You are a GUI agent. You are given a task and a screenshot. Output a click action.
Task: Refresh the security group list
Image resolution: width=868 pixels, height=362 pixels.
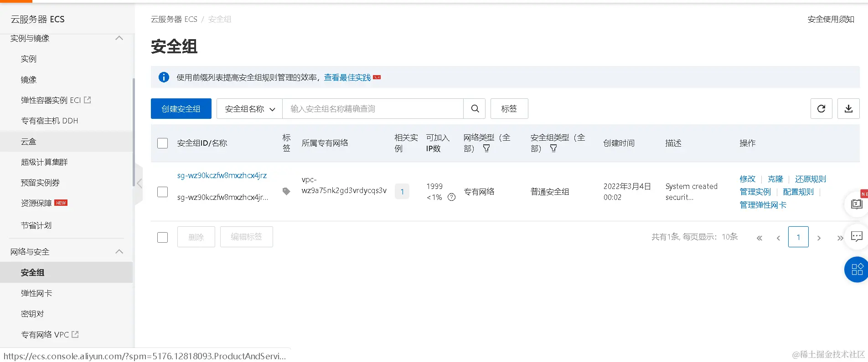click(x=821, y=109)
